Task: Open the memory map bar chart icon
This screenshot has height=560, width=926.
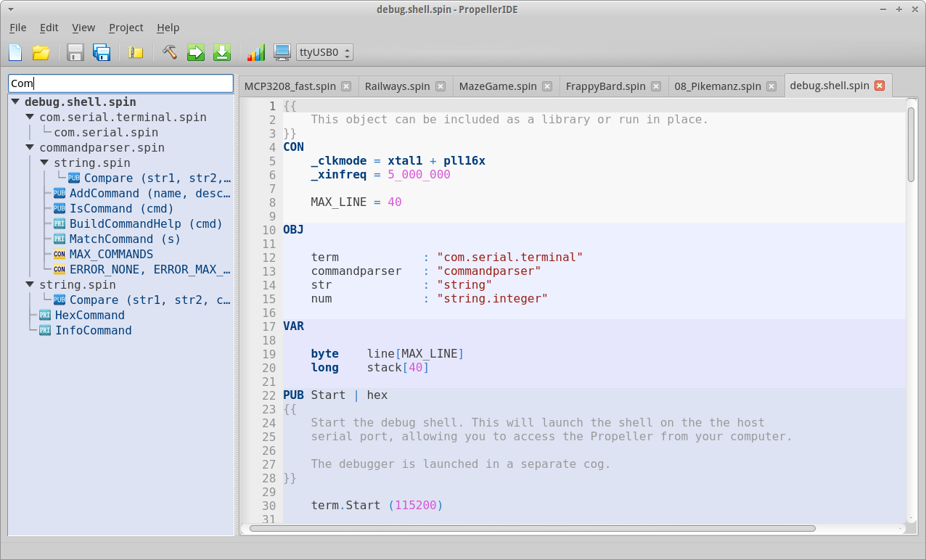Action: [256, 52]
